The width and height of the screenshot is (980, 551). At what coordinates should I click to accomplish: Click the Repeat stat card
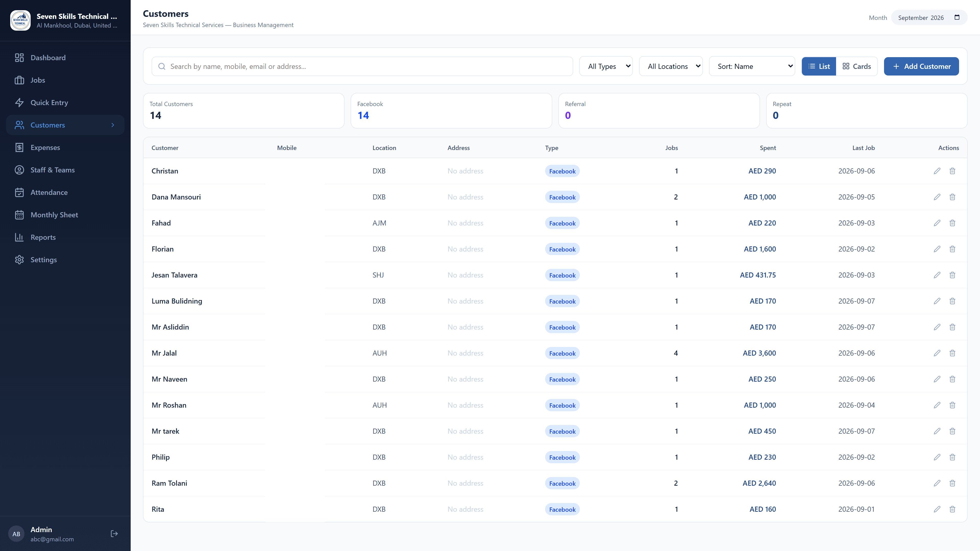click(x=867, y=111)
